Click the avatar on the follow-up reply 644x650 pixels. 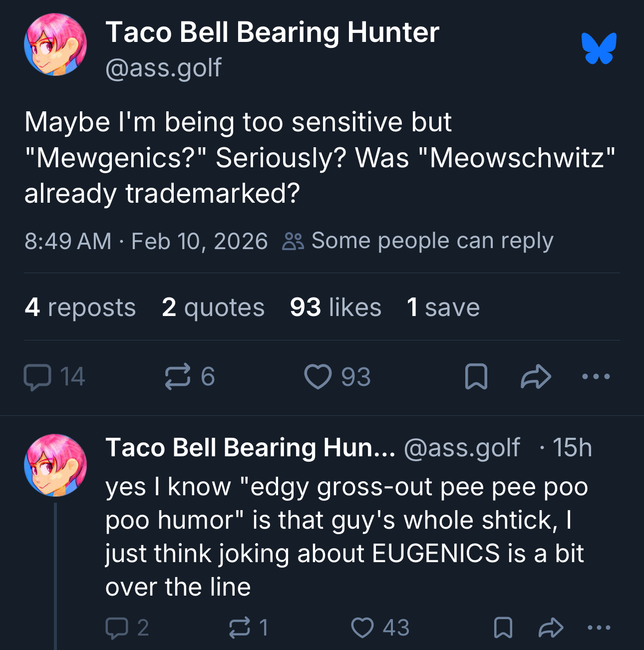(x=55, y=465)
